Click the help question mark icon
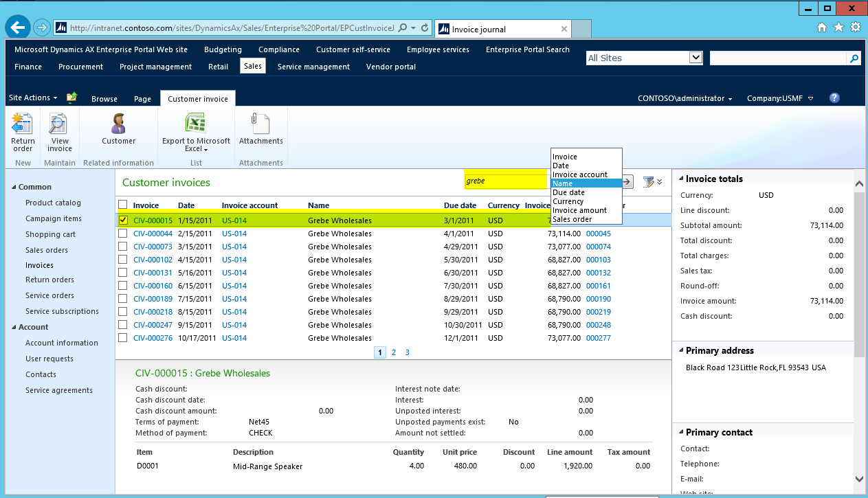This screenshot has width=868, height=498. pyautogui.click(x=834, y=98)
